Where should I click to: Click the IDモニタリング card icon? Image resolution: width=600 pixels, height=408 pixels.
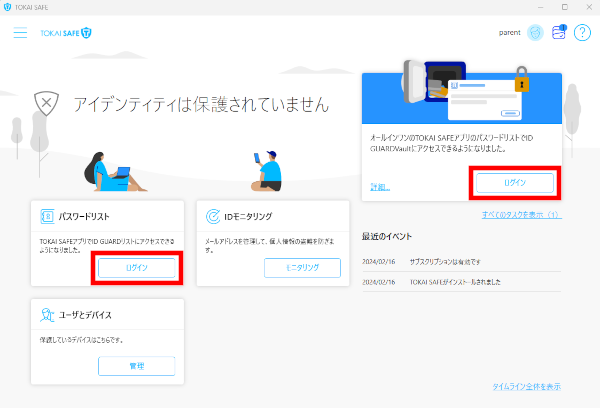tap(213, 216)
